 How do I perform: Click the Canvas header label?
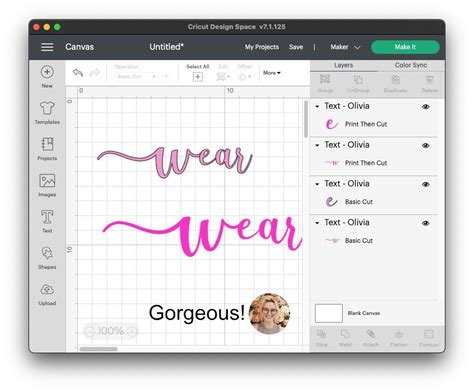click(x=79, y=47)
